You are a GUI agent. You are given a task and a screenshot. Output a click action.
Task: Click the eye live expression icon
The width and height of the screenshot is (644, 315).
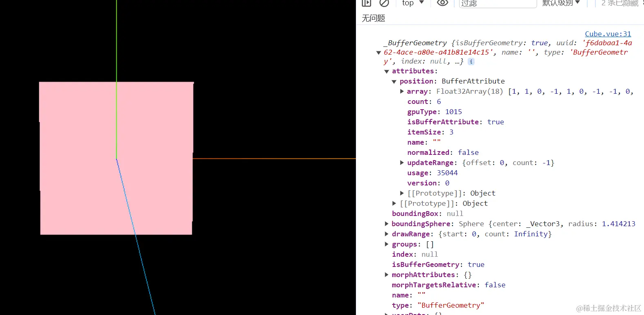click(x=442, y=3)
